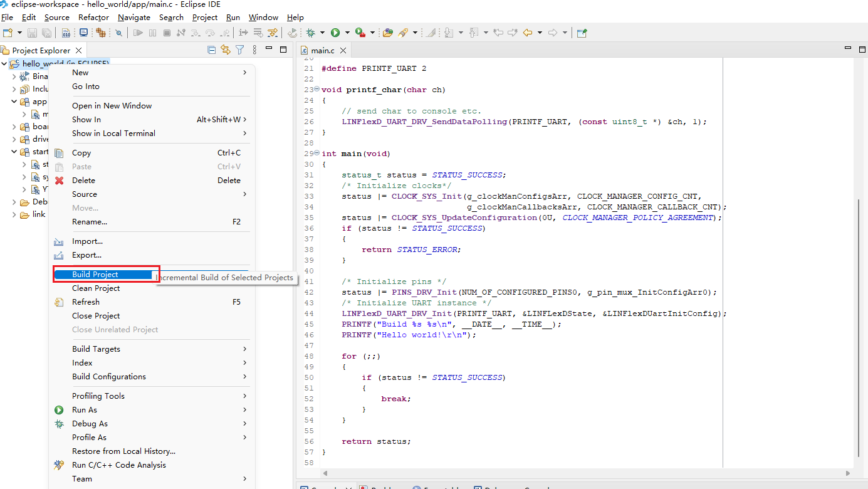Toggle Link with Editor in Project Explorer

coord(225,50)
